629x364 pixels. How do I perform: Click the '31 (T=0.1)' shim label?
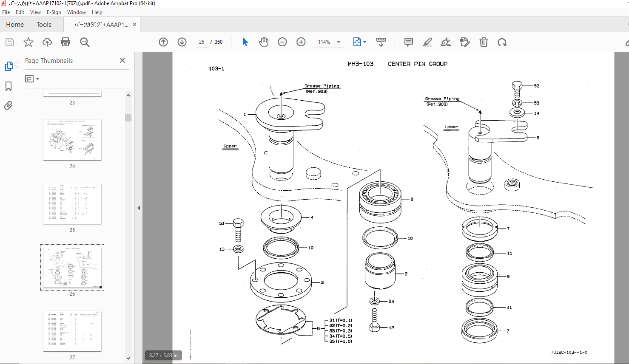pyautogui.click(x=341, y=320)
